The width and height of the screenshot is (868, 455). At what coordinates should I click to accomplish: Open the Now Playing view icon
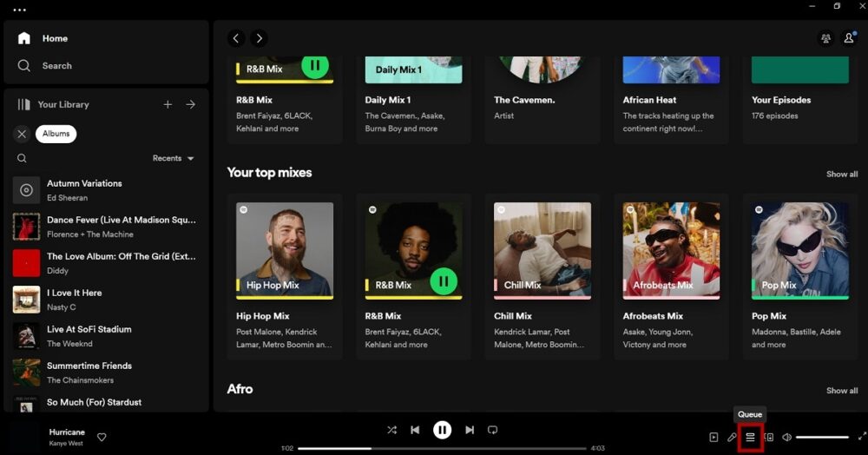click(x=713, y=438)
